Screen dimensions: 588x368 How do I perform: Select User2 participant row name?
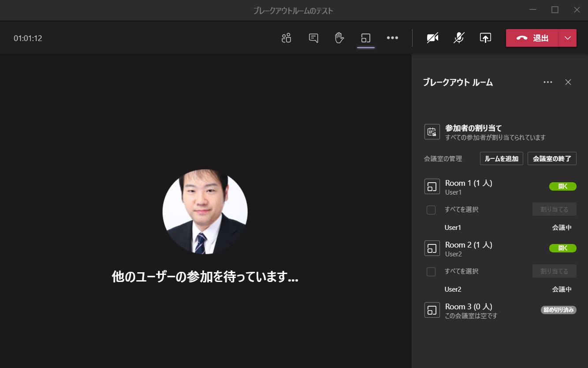tap(453, 289)
